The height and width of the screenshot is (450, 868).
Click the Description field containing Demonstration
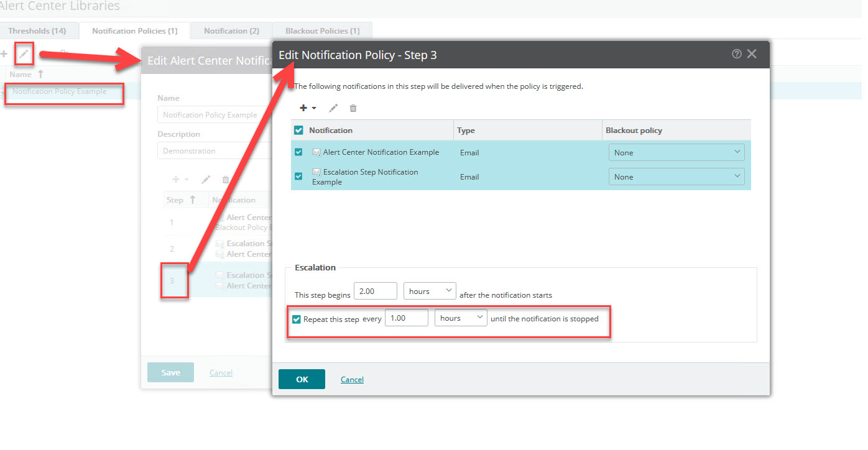coord(215,150)
